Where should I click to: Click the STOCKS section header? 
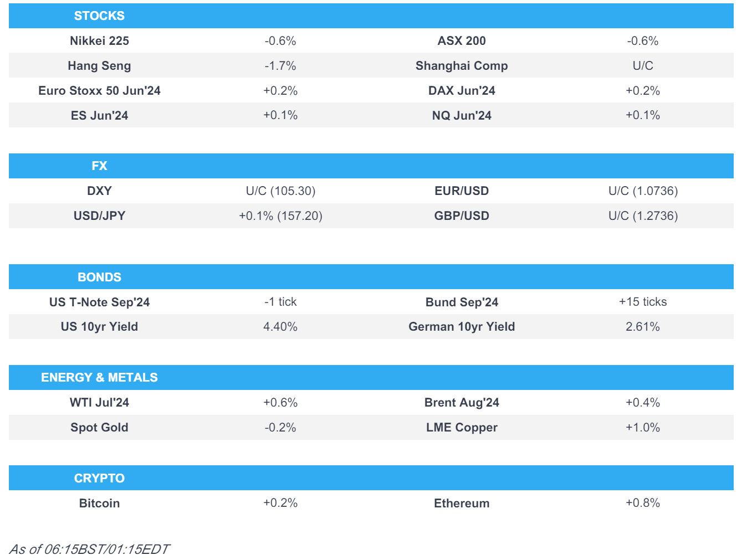(x=99, y=16)
